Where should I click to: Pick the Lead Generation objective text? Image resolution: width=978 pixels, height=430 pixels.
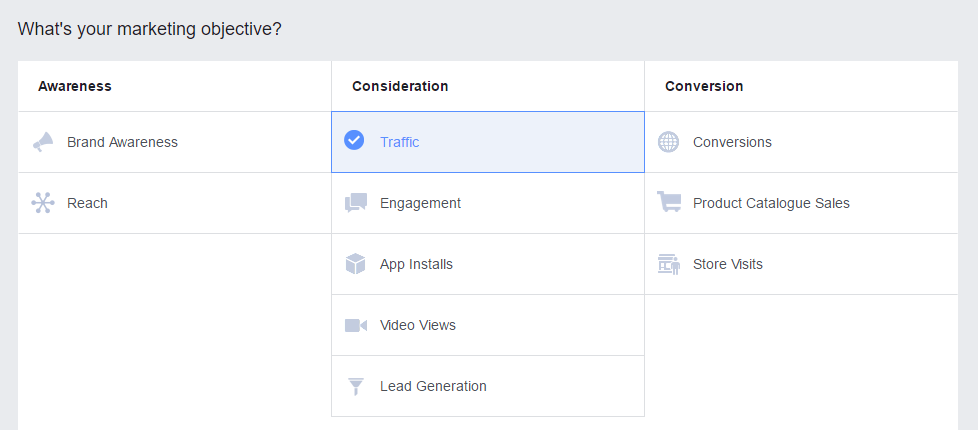click(x=433, y=386)
